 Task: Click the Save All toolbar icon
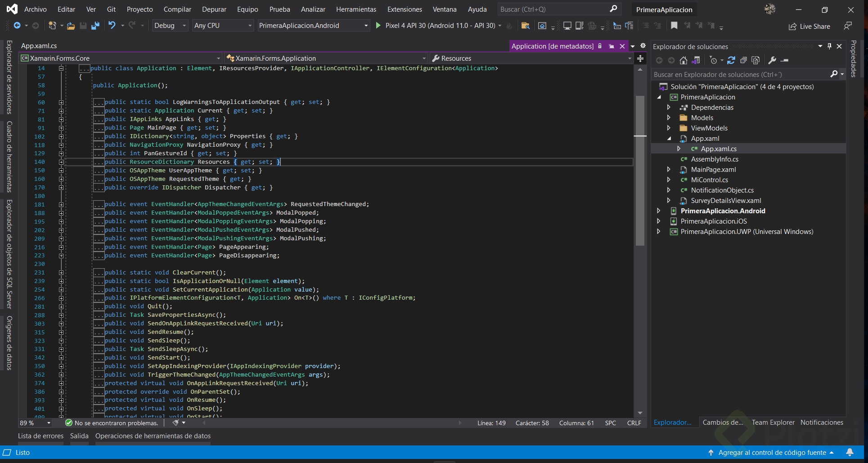pos(95,26)
